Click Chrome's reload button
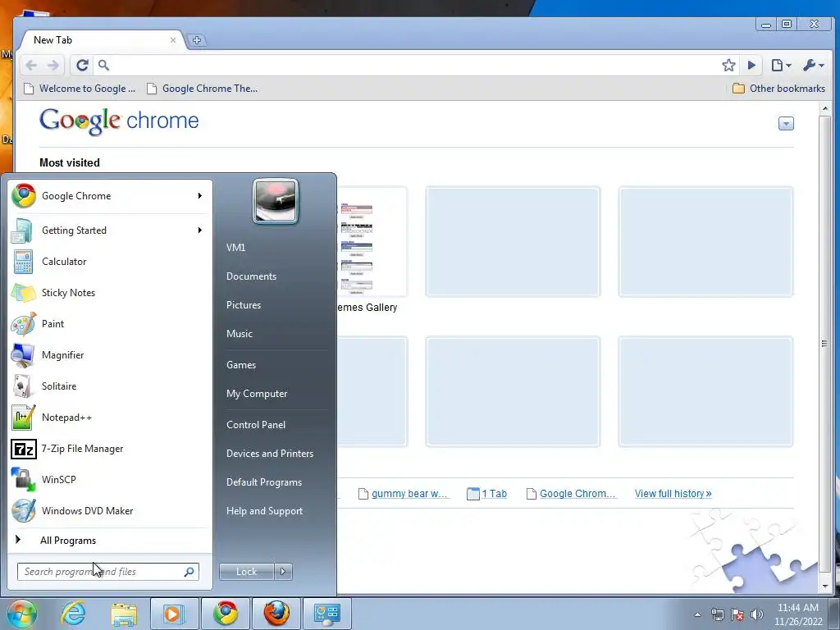The width and height of the screenshot is (840, 630). tap(82, 66)
